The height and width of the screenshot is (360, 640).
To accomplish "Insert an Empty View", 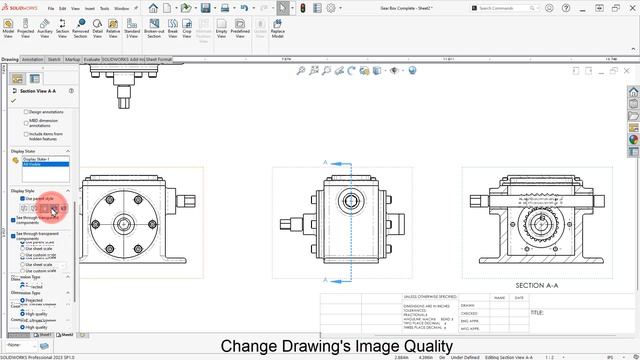I will [221, 29].
